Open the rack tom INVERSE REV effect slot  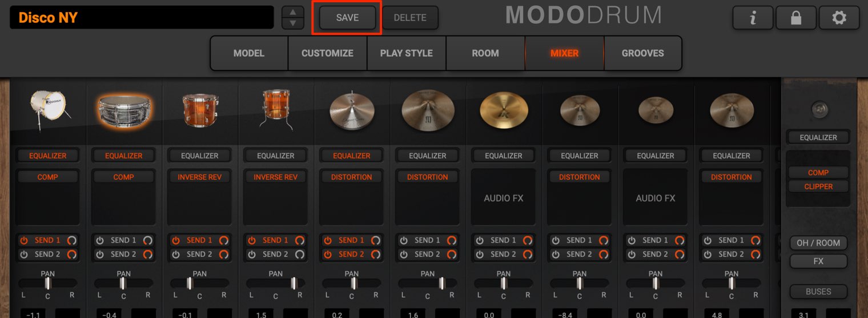point(200,177)
